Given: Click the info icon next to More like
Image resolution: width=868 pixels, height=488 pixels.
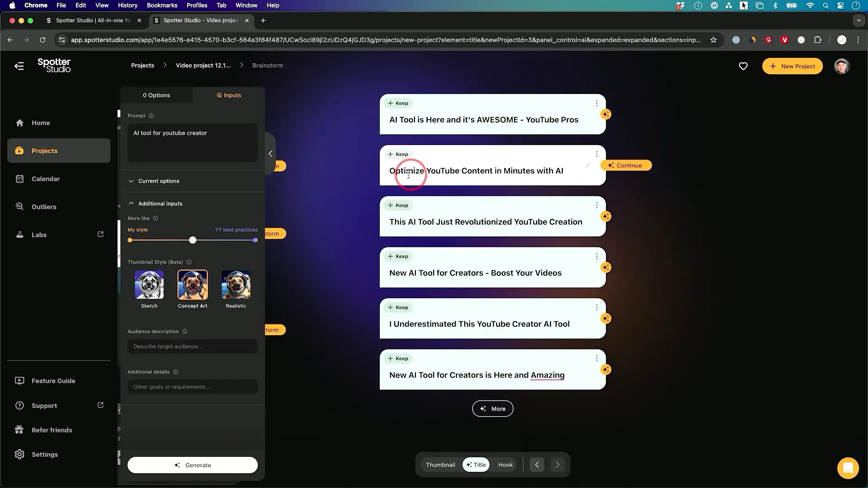Looking at the screenshot, I should 156,218.
